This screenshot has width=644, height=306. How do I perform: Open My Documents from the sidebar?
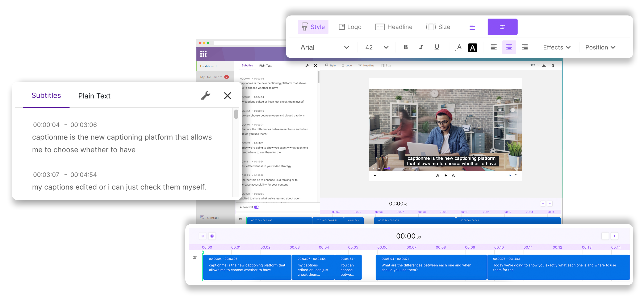[211, 77]
